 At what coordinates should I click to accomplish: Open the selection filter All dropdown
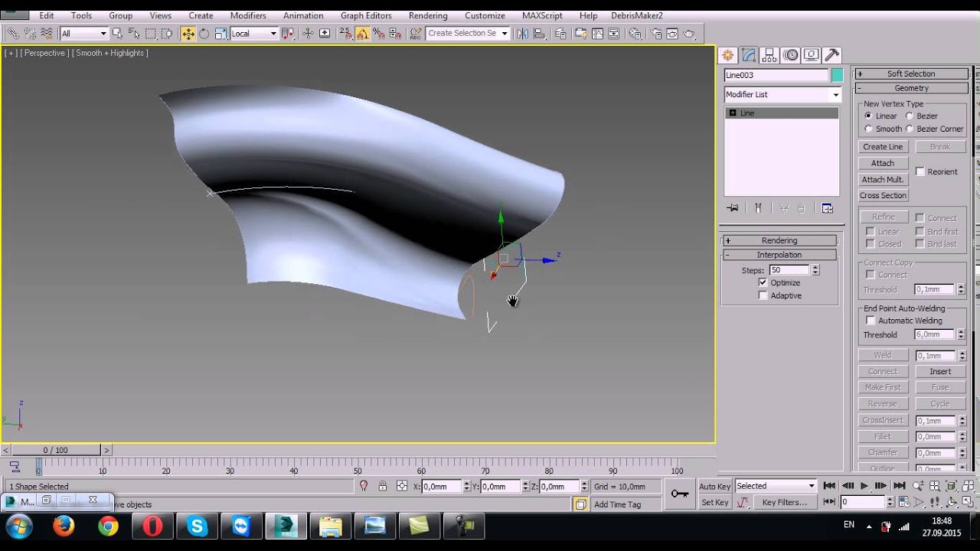83,34
